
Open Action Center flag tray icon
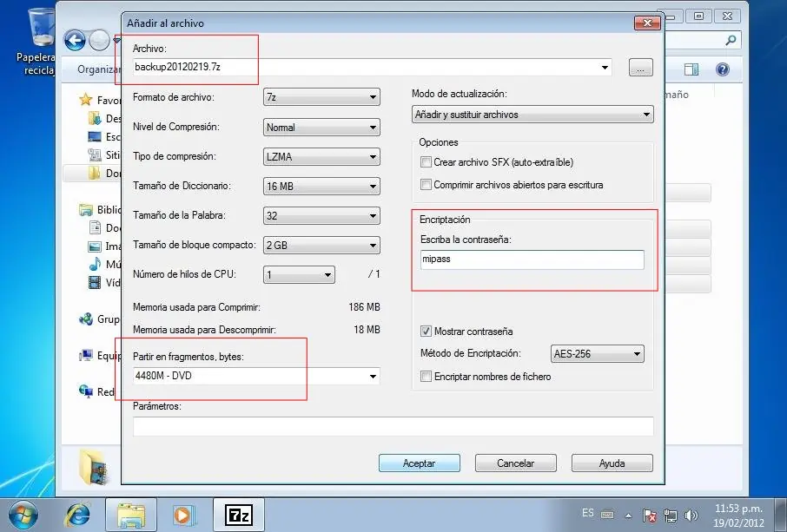(650, 515)
